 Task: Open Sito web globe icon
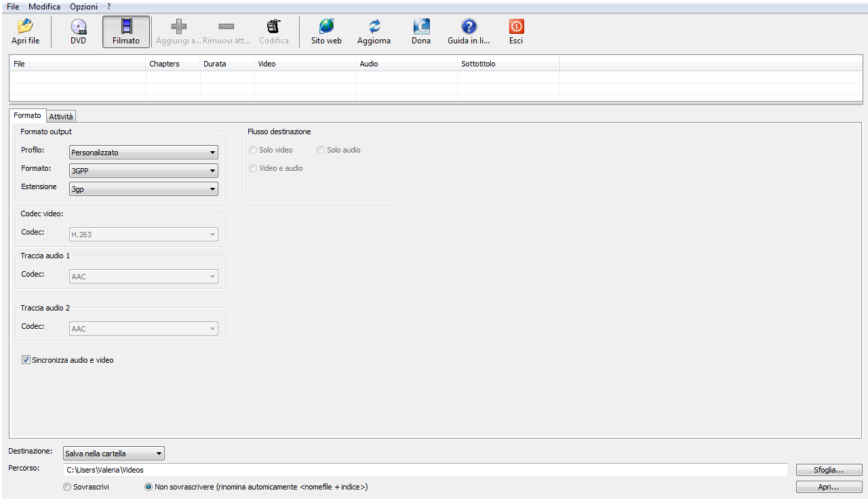(x=326, y=26)
